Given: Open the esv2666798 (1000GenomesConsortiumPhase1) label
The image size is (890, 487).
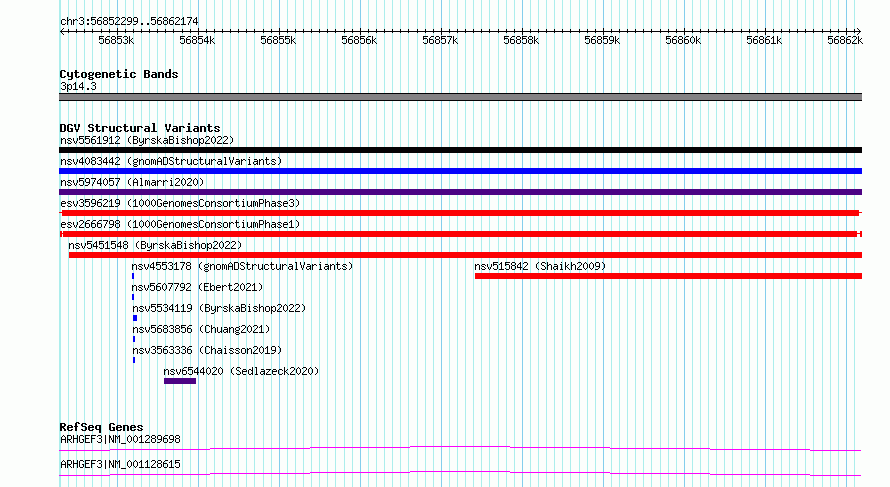Looking at the screenshot, I should click(x=180, y=224).
